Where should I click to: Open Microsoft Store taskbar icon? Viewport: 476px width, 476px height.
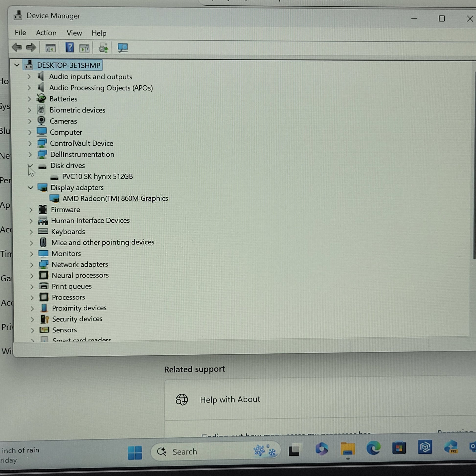click(x=399, y=448)
